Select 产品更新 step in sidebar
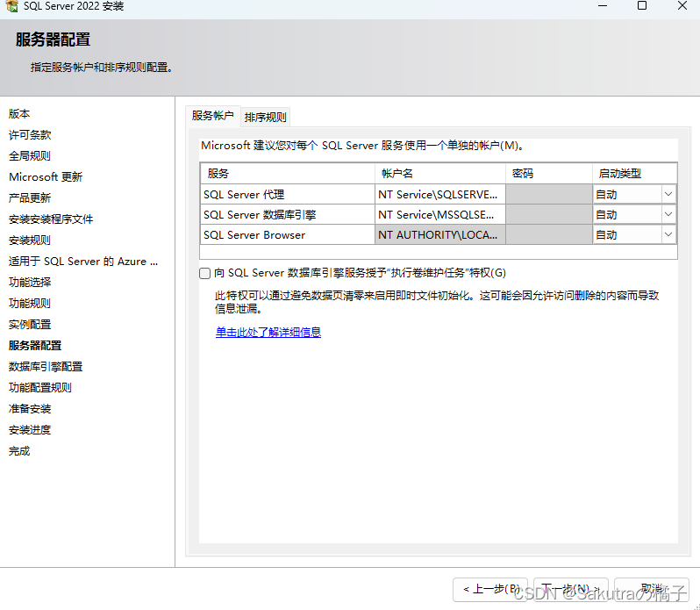700x610 pixels. tap(30, 197)
